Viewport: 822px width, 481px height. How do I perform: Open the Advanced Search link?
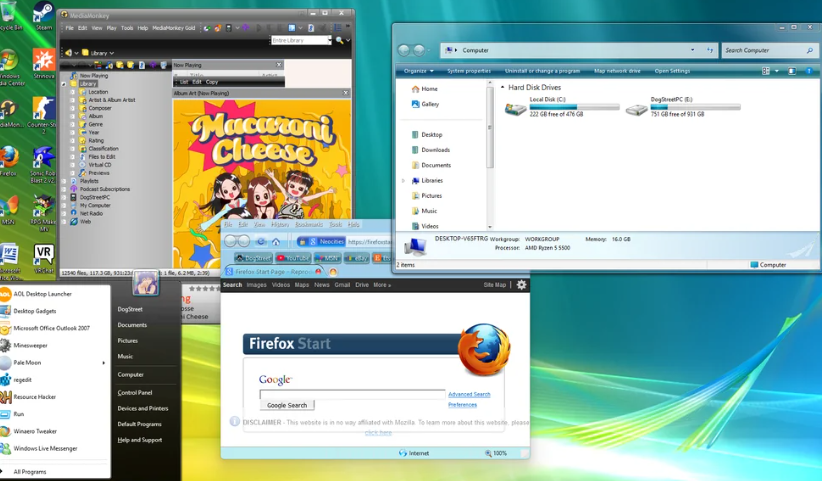[x=469, y=395]
